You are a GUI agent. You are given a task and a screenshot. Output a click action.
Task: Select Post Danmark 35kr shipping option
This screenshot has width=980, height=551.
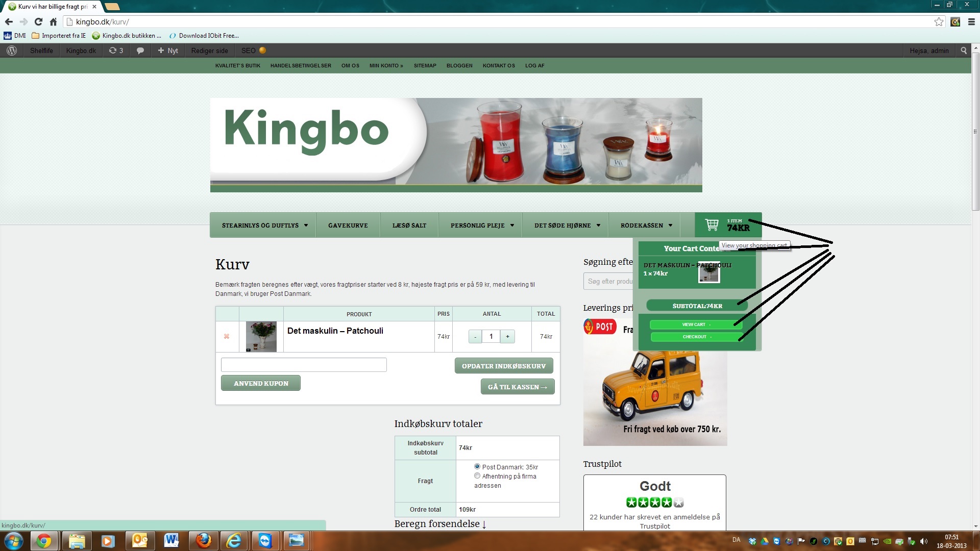click(477, 466)
